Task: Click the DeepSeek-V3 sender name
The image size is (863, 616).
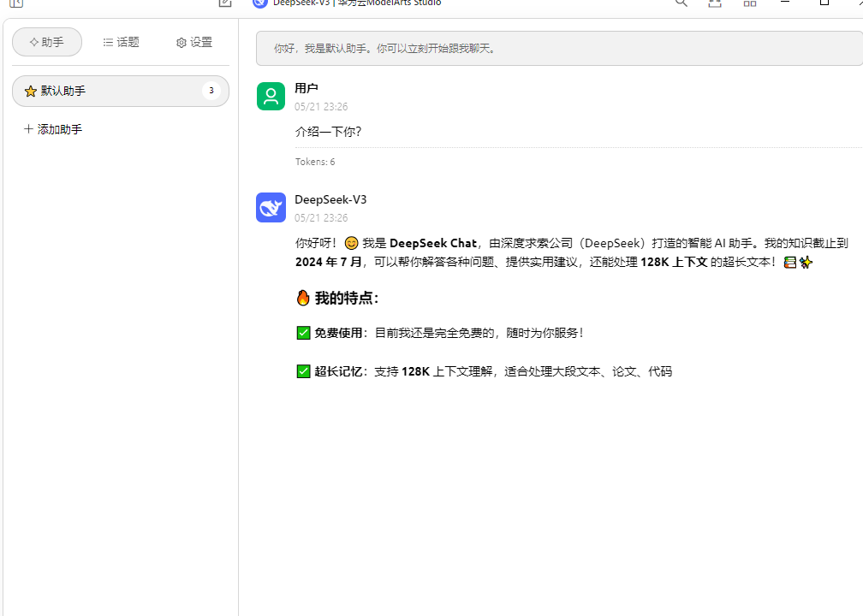Action: pos(330,199)
